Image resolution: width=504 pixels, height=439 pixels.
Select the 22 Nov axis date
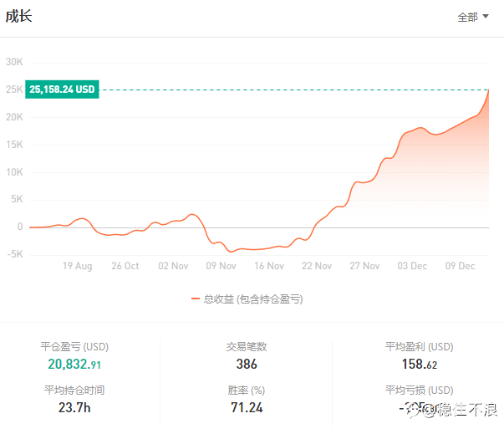click(317, 266)
